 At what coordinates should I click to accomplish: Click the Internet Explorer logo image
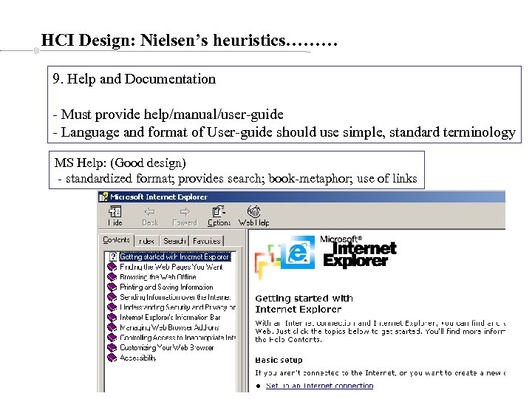[x=326, y=256]
